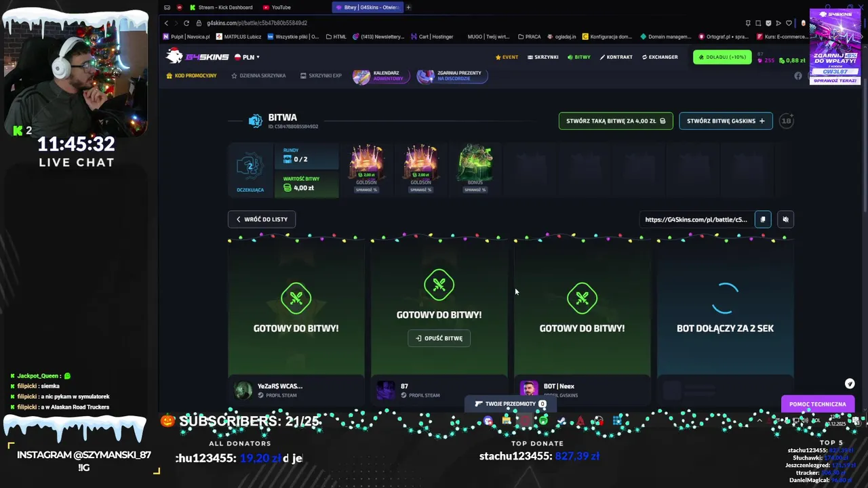Viewport: 868px width, 488px height.
Task: Click the green balance 0,88 zł
Action: (791, 60)
